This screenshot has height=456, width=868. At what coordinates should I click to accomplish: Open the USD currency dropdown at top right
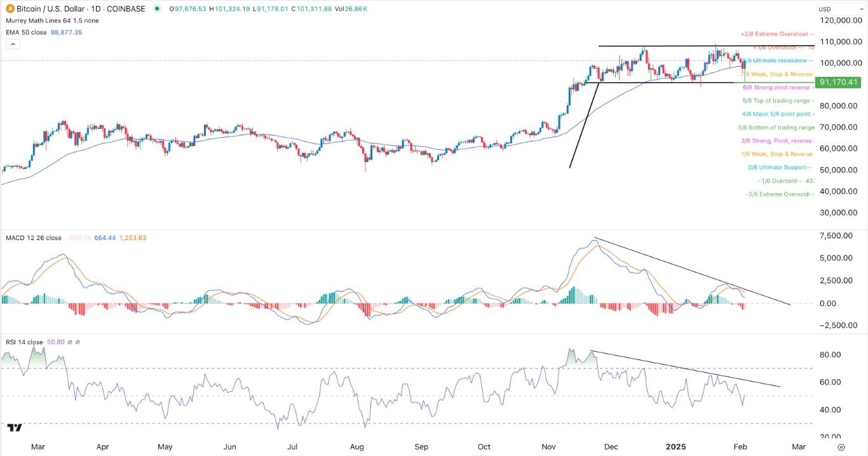coord(839,8)
